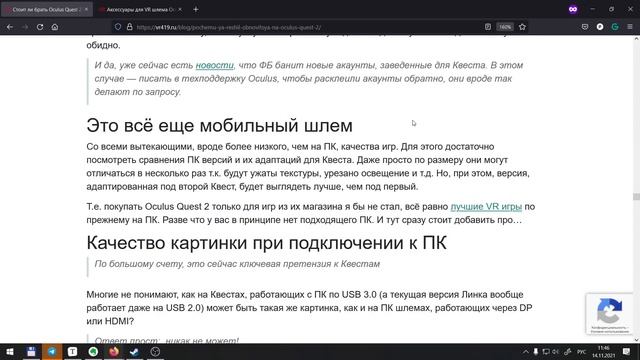Open network status tray icon
640x360 pixels.
pos(546,352)
